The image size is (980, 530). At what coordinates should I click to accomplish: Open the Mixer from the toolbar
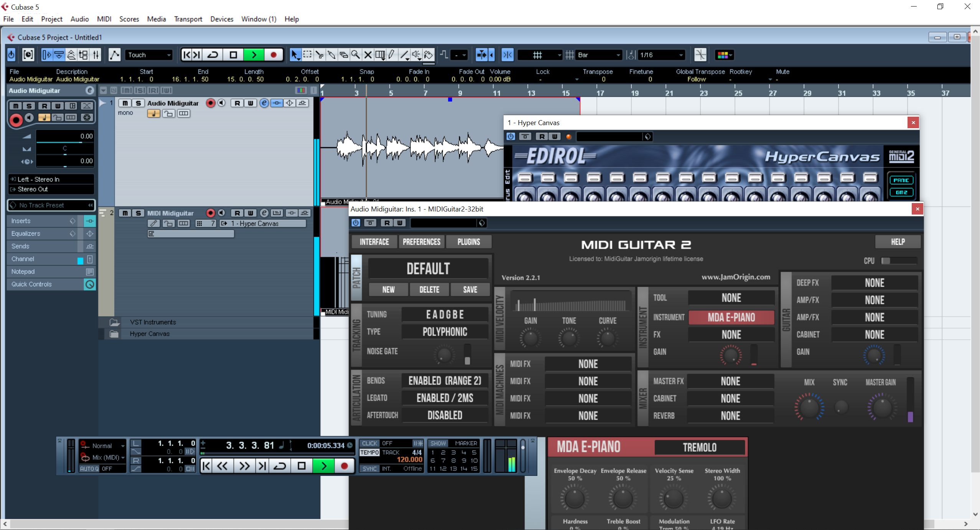[96, 55]
